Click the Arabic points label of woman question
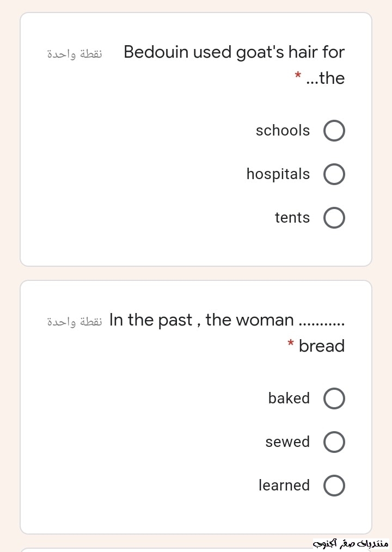The height and width of the screenshot is (552, 392). 75,321
